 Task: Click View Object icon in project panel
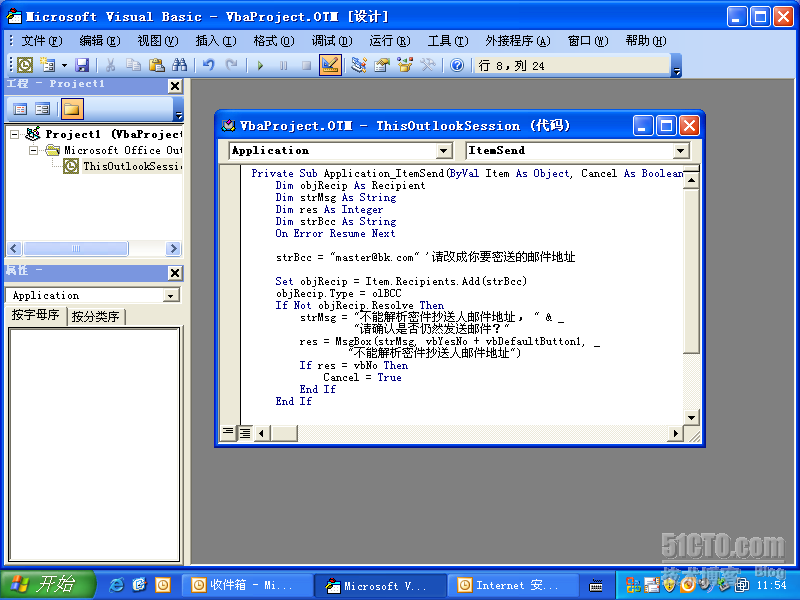[x=42, y=109]
